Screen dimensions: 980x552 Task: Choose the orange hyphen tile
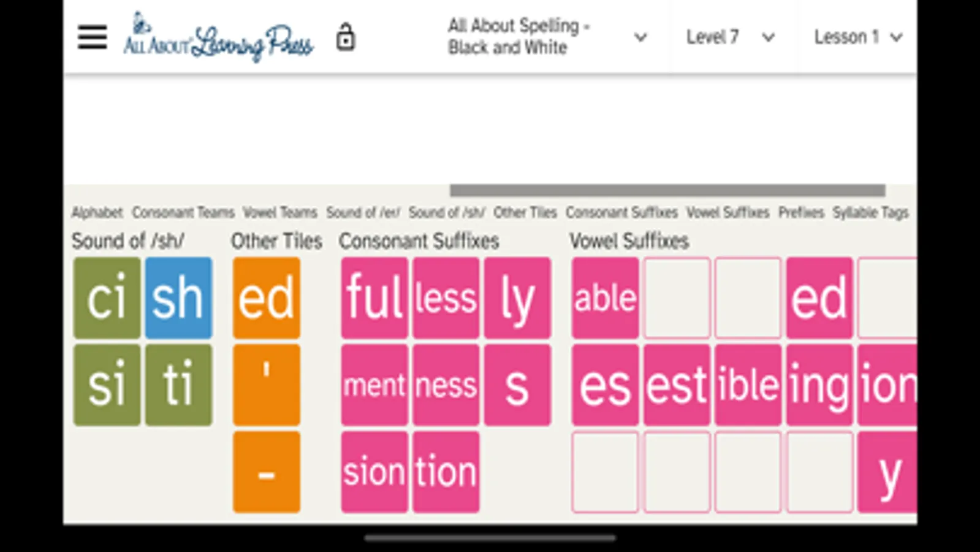267,472
